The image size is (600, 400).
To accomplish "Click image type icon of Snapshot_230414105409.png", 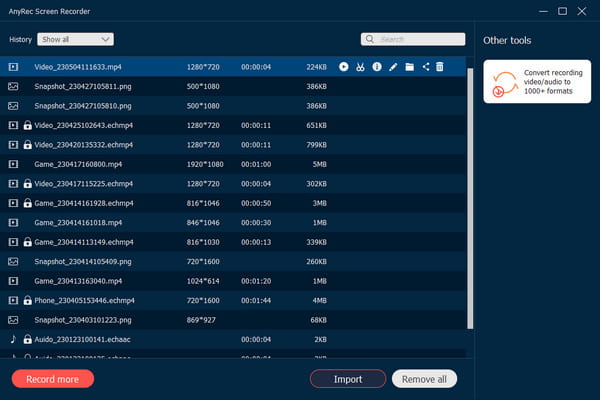I will coord(13,261).
